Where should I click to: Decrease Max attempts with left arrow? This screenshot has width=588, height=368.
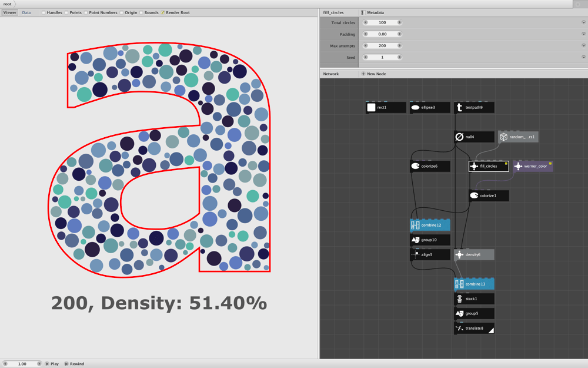[366, 46]
